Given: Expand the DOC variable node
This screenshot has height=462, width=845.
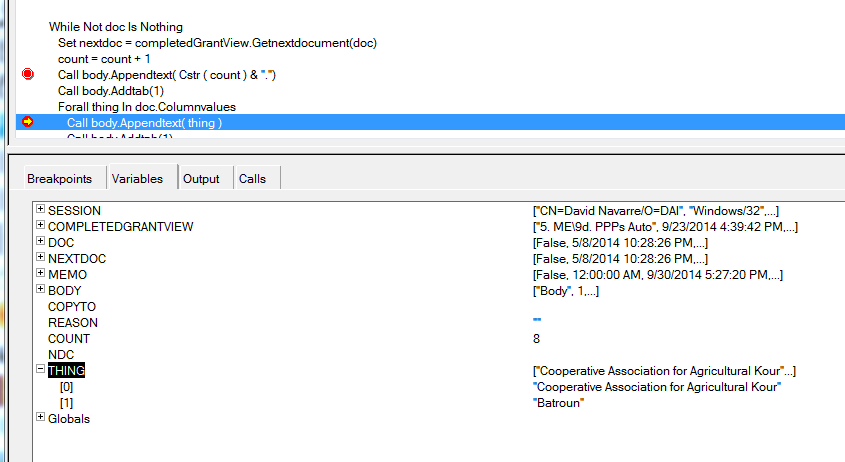Looking at the screenshot, I should coord(40,242).
